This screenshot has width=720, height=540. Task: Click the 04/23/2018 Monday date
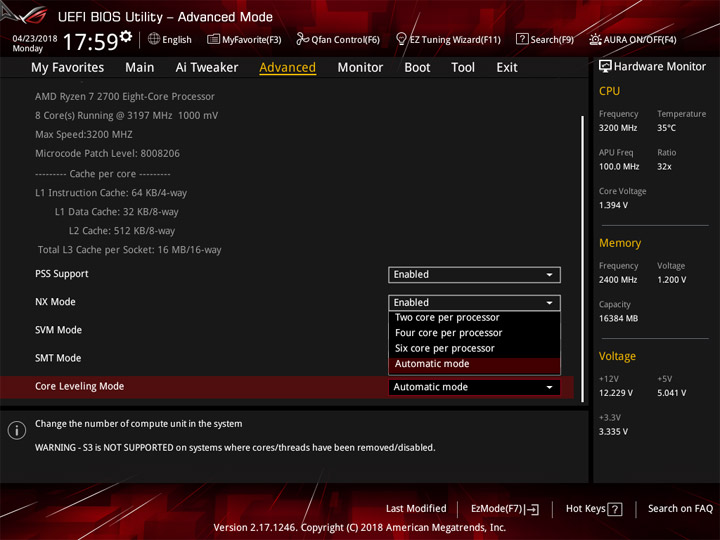pyautogui.click(x=34, y=43)
